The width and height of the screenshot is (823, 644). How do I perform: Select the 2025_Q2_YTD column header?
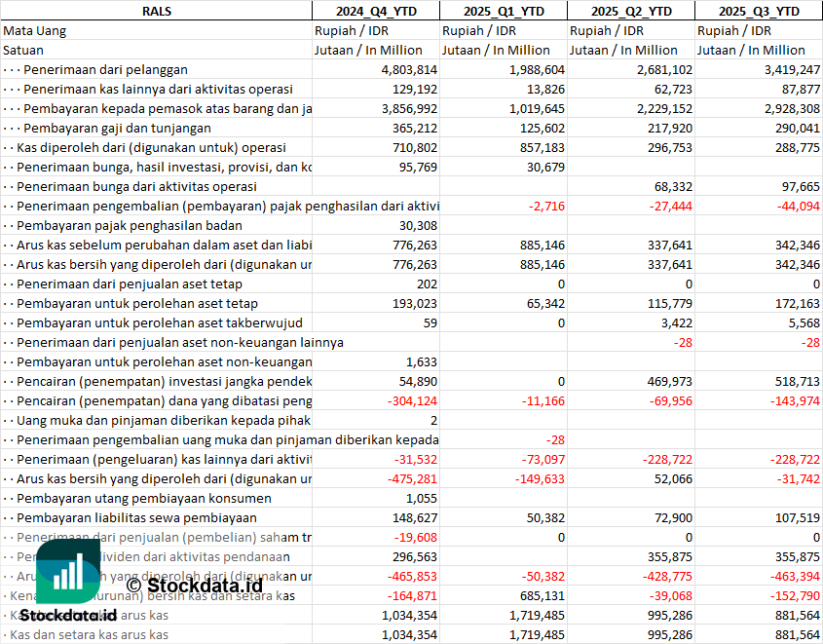(631, 11)
